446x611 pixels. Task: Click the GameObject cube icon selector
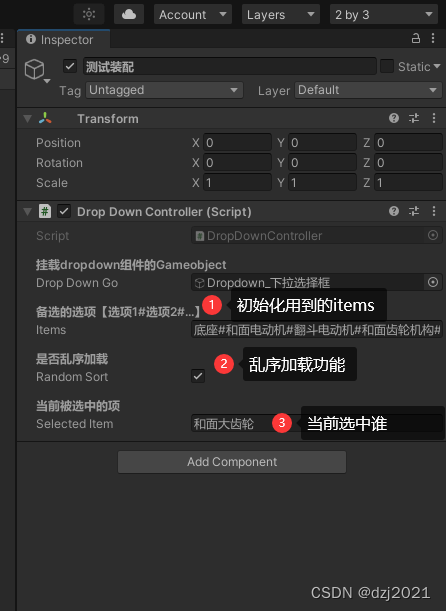tap(37, 71)
